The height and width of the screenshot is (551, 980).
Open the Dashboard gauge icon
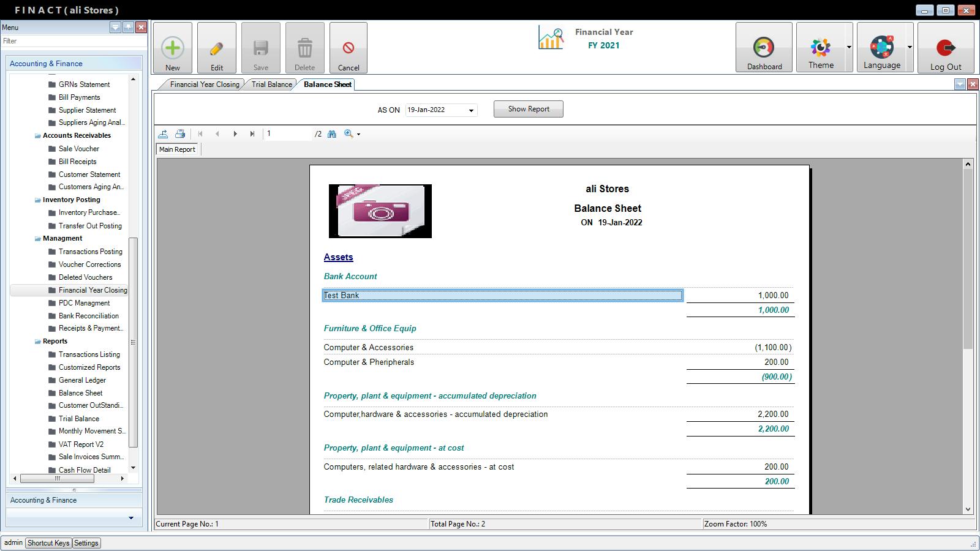tap(764, 48)
